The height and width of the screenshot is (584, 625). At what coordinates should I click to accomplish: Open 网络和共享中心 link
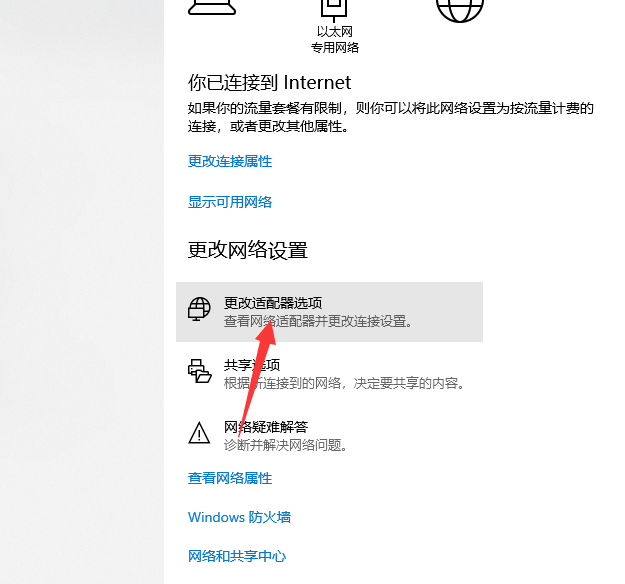[237, 556]
